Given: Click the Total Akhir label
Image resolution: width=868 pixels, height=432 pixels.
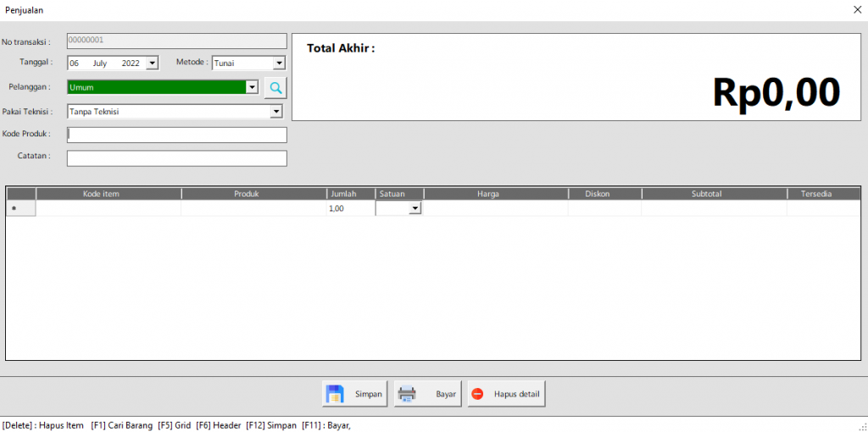Looking at the screenshot, I should (341, 48).
